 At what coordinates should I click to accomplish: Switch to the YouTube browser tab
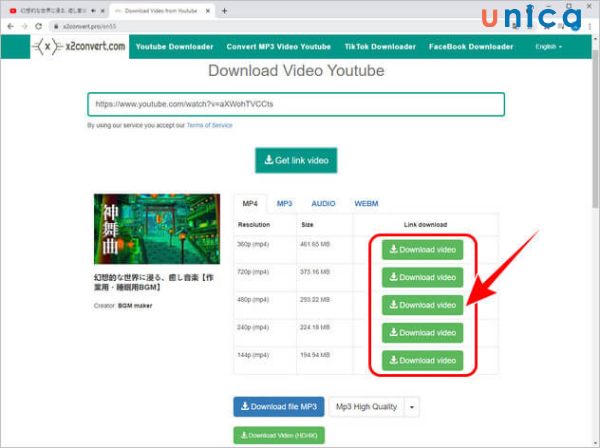tap(54, 11)
